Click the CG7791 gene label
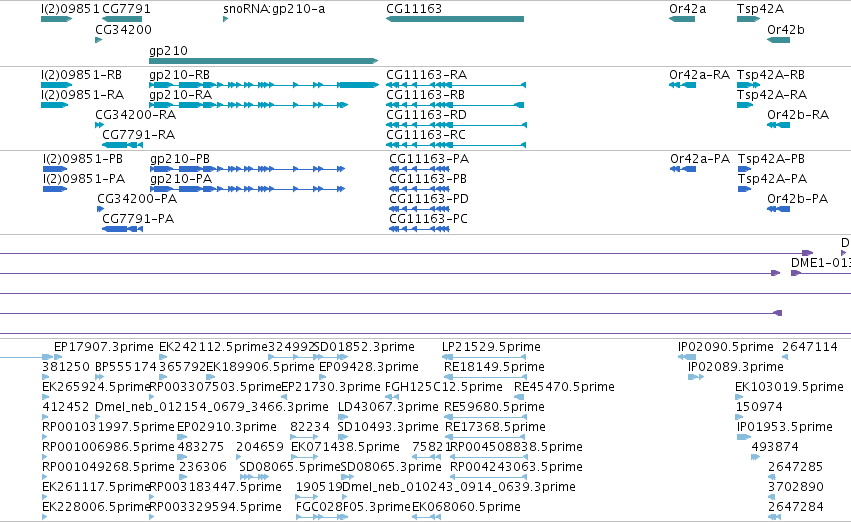Viewport: 851px width, 522px height. (126, 9)
